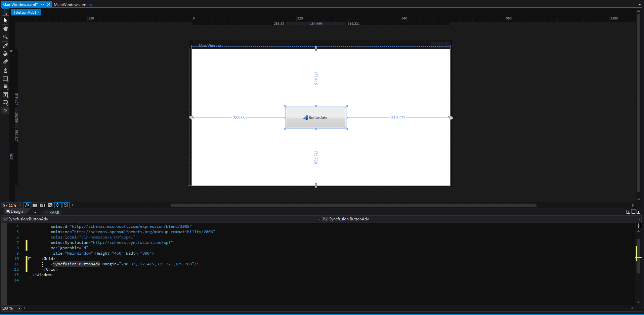Click the Title="MainWindow" attribute in code

coord(72,253)
